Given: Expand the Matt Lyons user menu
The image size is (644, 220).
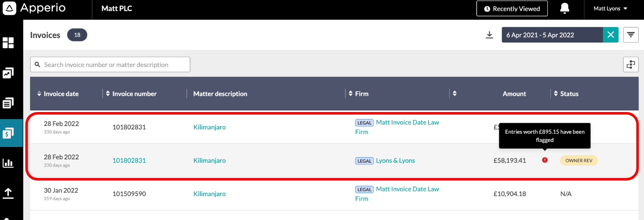Looking at the screenshot, I should click(x=610, y=8).
